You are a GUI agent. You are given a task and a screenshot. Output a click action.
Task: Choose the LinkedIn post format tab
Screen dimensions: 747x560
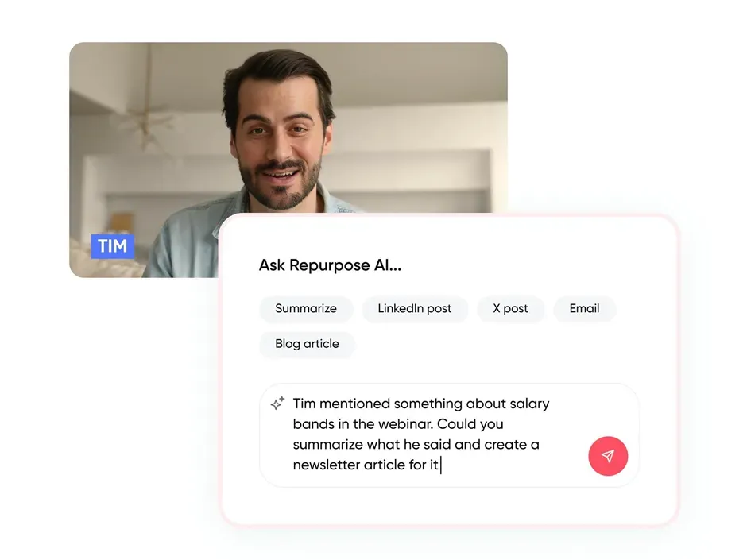pyautogui.click(x=415, y=309)
